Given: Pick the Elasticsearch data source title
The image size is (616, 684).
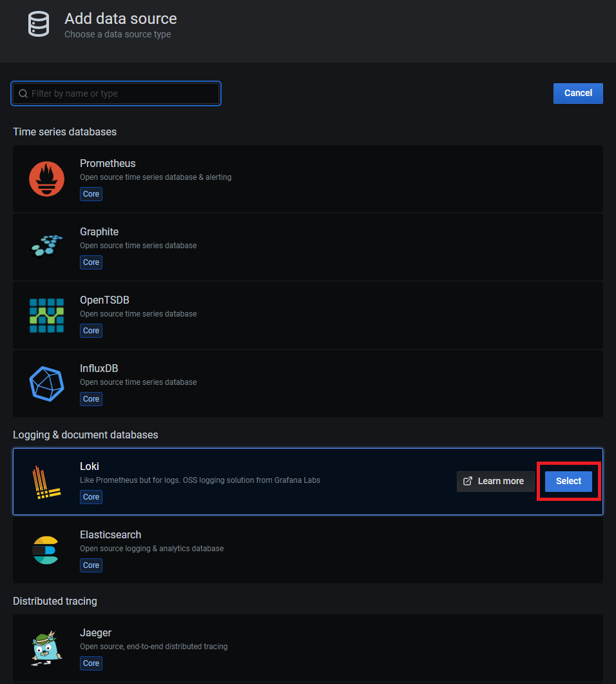Looking at the screenshot, I should (x=110, y=535).
